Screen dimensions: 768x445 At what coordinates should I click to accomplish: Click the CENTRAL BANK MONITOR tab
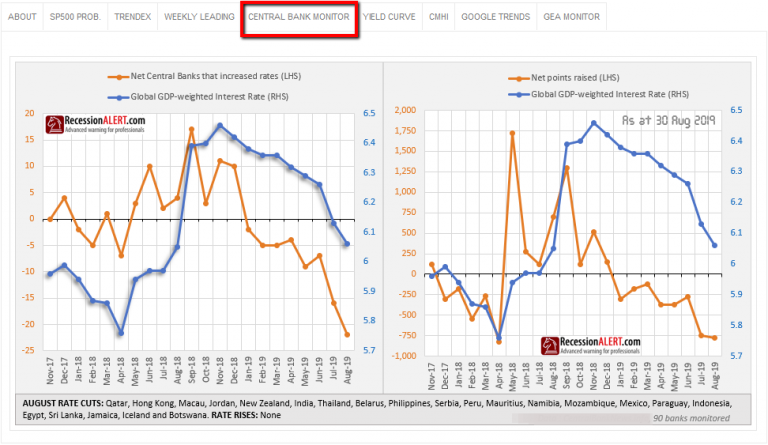click(299, 17)
